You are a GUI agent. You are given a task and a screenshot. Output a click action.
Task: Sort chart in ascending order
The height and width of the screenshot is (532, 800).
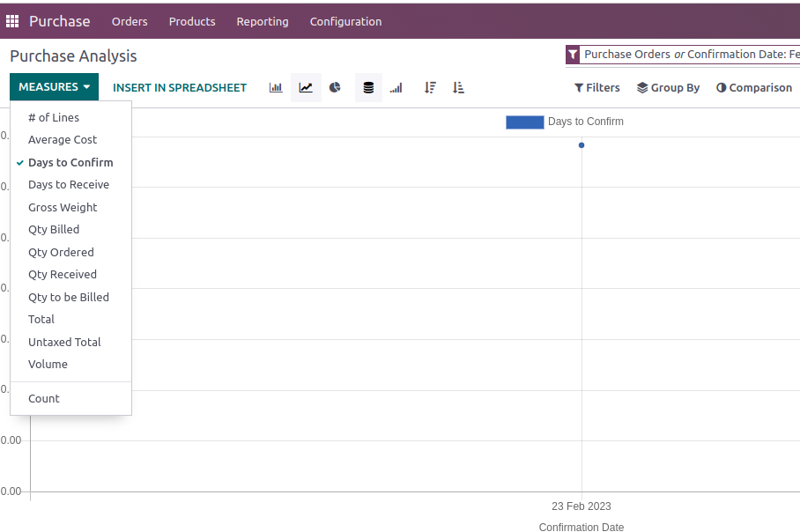[458, 88]
